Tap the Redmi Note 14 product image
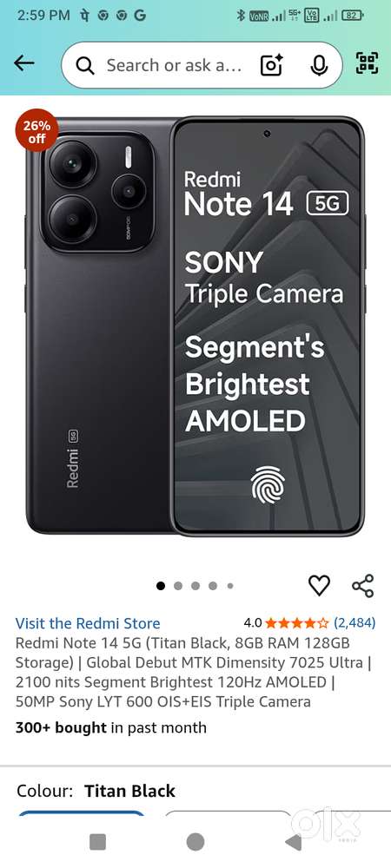391x868 pixels. (195, 325)
